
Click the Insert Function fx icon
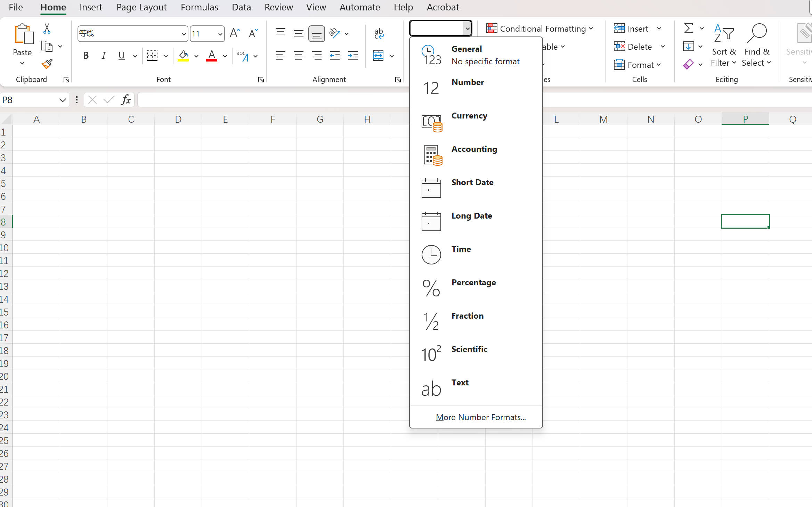tap(125, 100)
